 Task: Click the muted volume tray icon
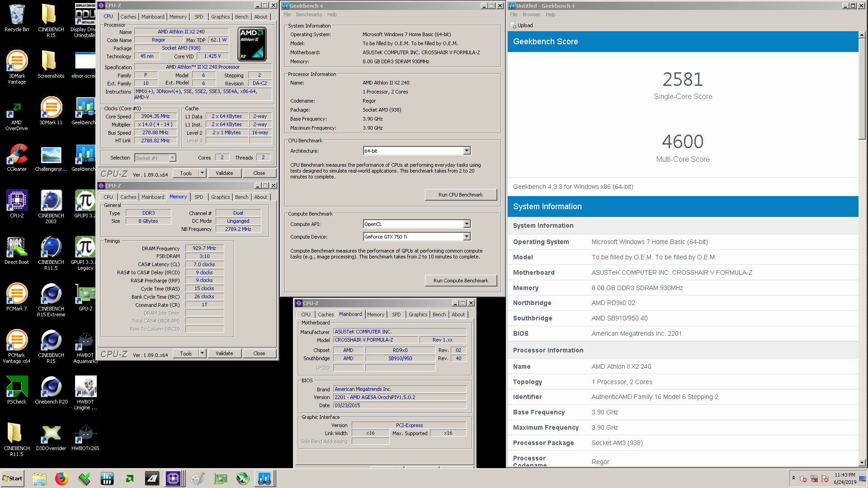[x=803, y=479]
